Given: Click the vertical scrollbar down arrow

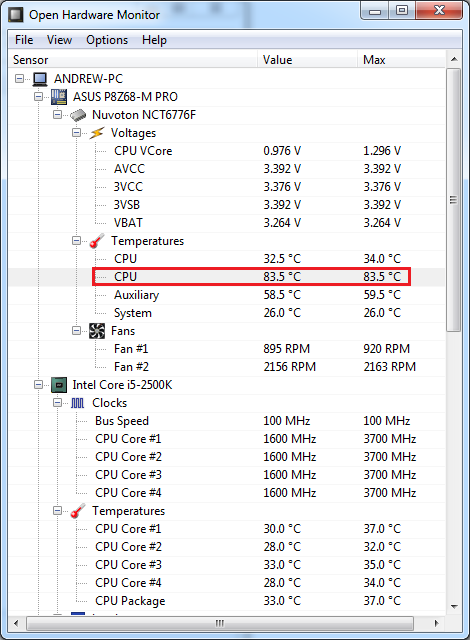Looking at the screenshot, I should click(454, 607).
